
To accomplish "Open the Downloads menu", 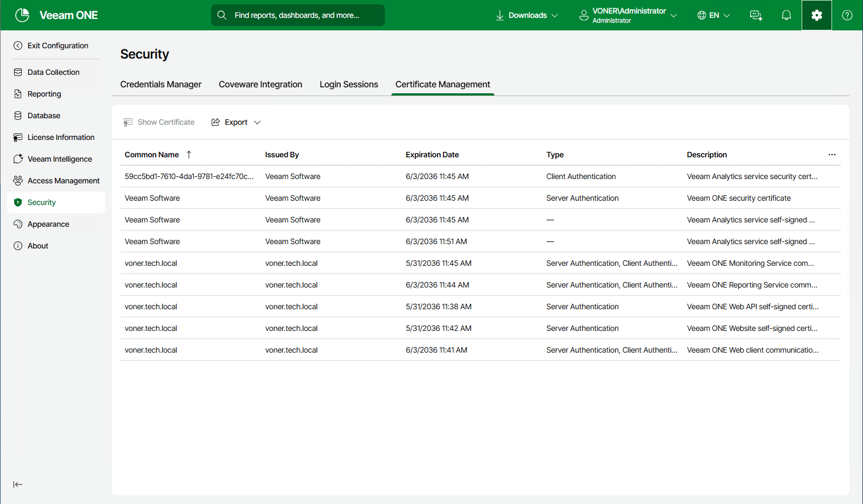I will pyautogui.click(x=526, y=15).
